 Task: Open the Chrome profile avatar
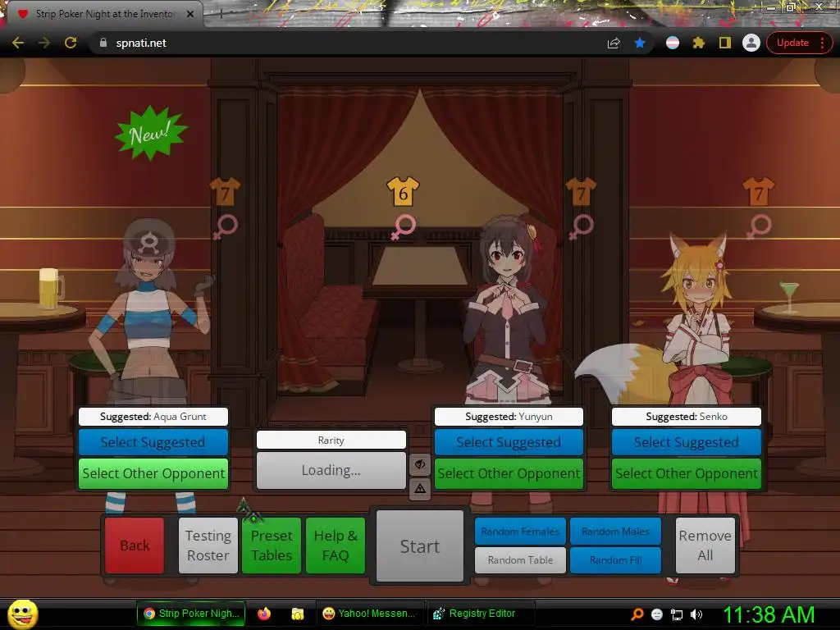click(751, 43)
